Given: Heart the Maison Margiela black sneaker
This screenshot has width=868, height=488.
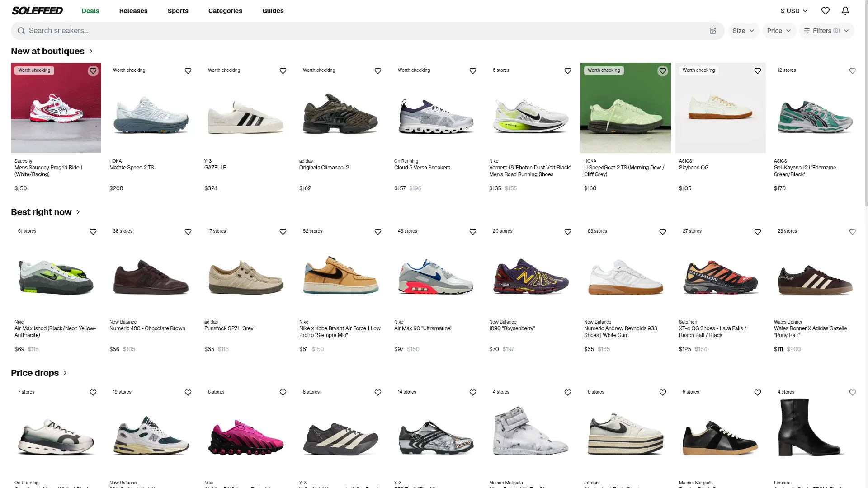Looking at the screenshot, I should tap(758, 393).
